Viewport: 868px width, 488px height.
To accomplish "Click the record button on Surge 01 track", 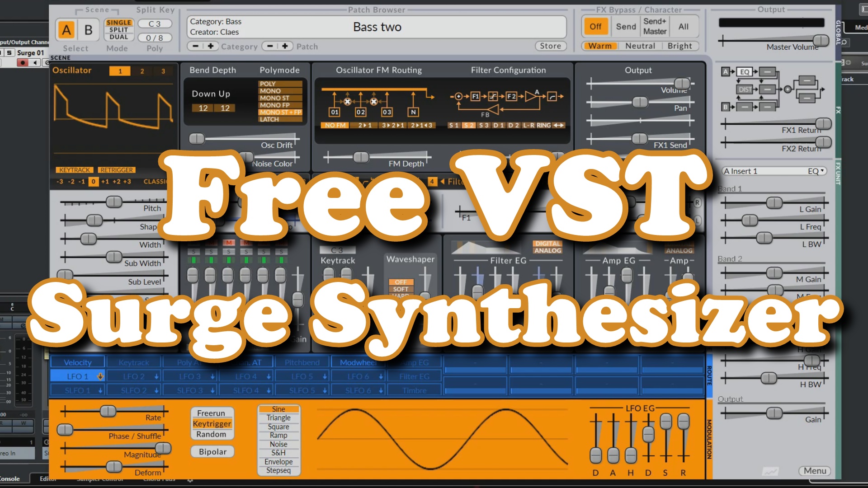I will [x=23, y=63].
